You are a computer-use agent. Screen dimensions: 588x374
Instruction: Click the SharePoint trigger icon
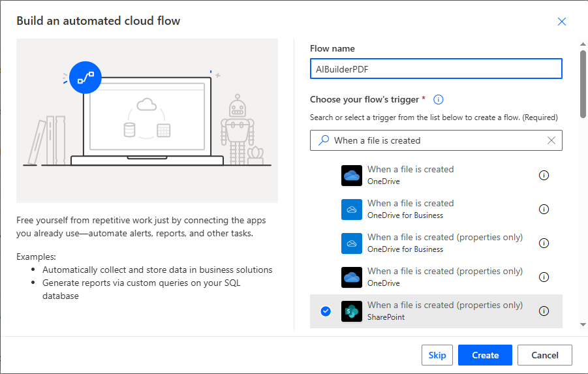pyautogui.click(x=351, y=311)
